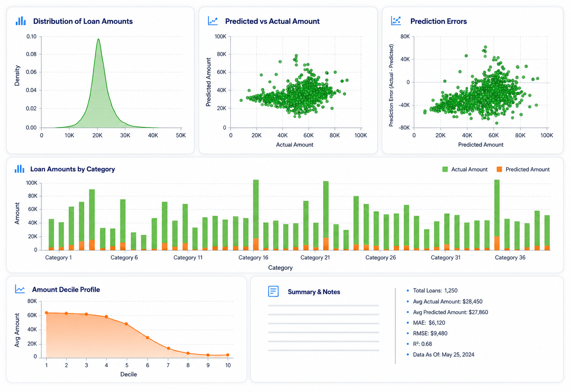571x392 pixels.
Task: Click the Category 1 axis label
Action: tap(58, 258)
